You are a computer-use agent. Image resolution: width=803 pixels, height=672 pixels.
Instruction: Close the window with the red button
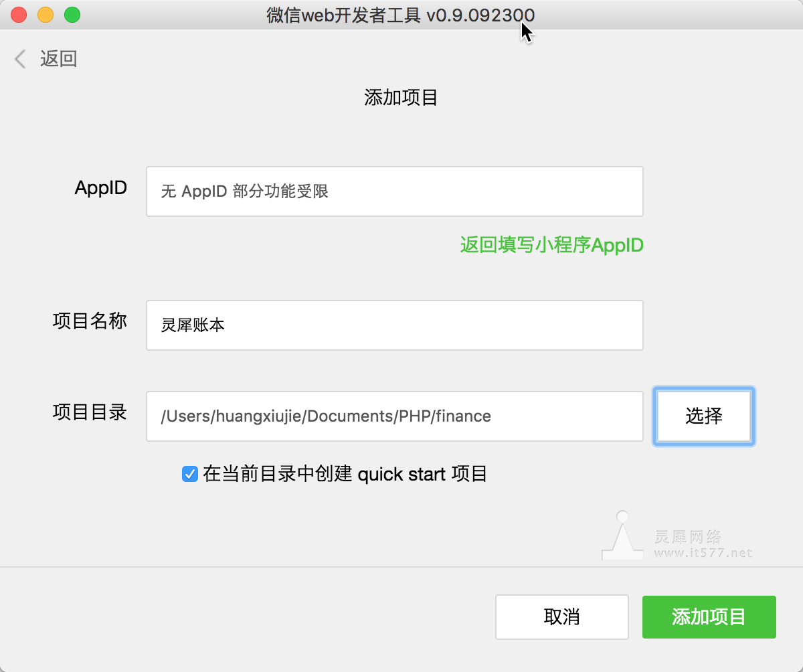coord(19,15)
